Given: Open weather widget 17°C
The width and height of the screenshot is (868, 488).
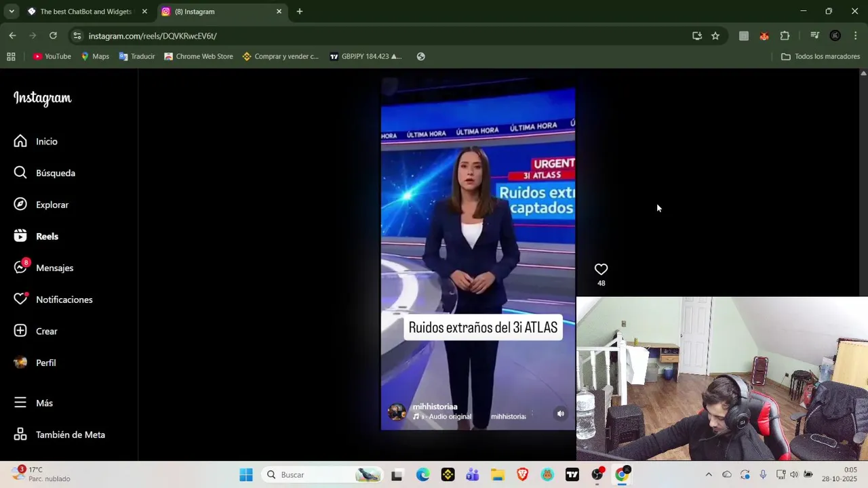Looking at the screenshot, I should (x=42, y=474).
